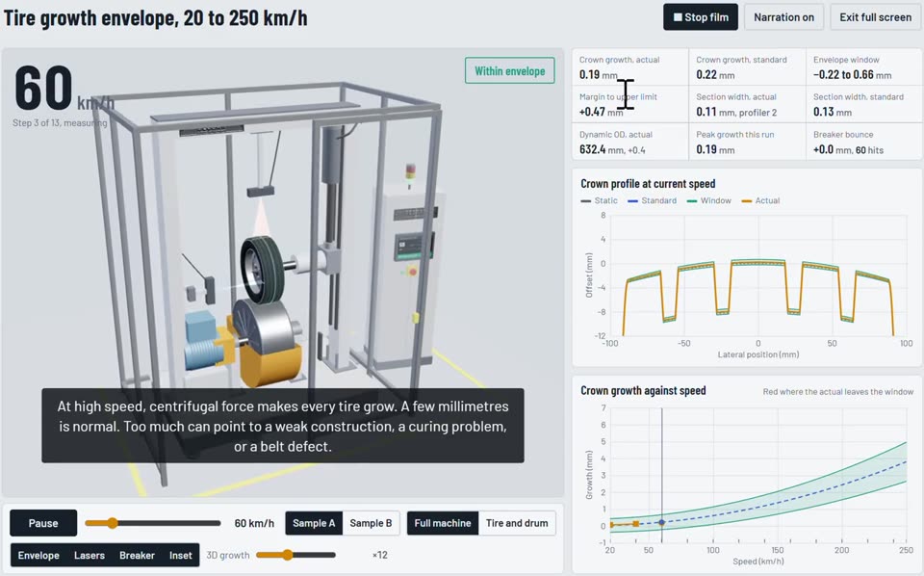
Task: Click the Window legend entry
Action: point(709,200)
